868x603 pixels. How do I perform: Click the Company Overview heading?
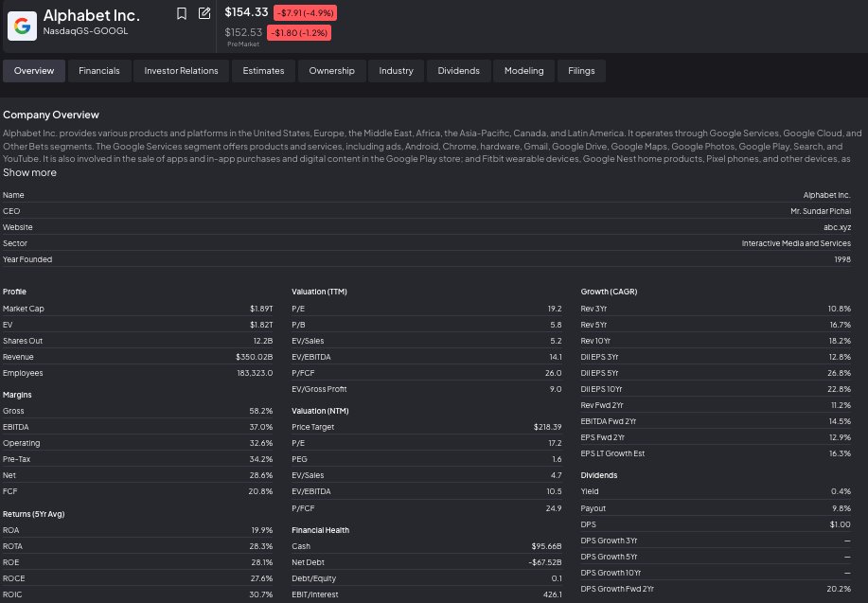(51, 115)
